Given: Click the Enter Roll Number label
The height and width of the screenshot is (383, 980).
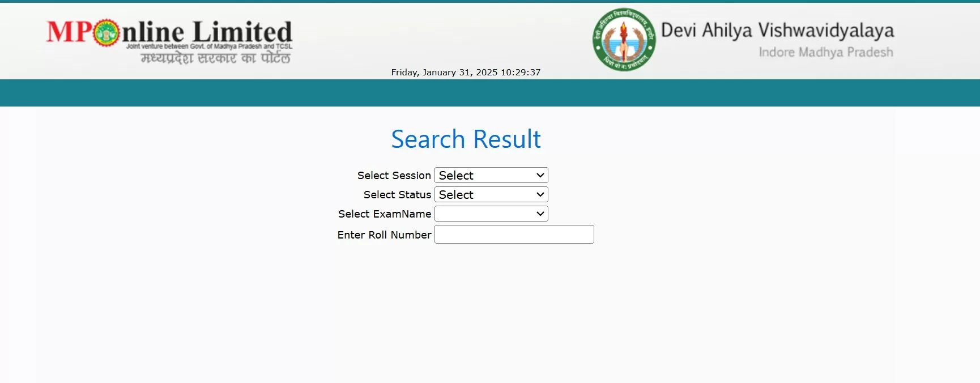Looking at the screenshot, I should [384, 235].
